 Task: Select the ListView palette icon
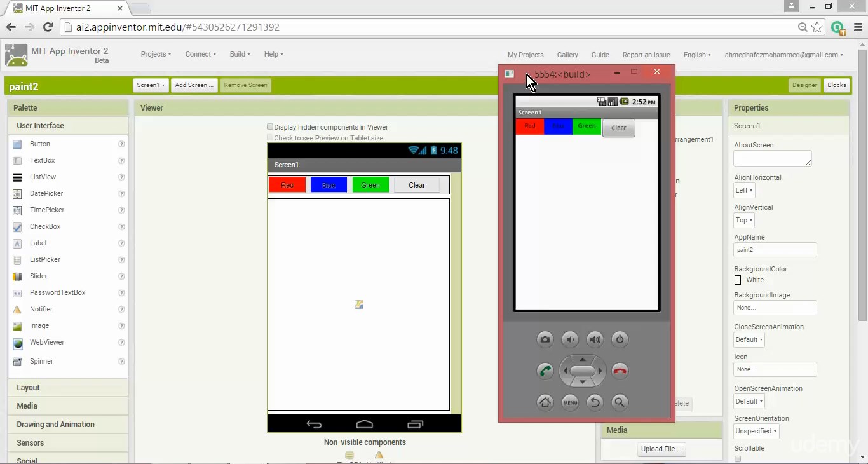[x=17, y=177]
